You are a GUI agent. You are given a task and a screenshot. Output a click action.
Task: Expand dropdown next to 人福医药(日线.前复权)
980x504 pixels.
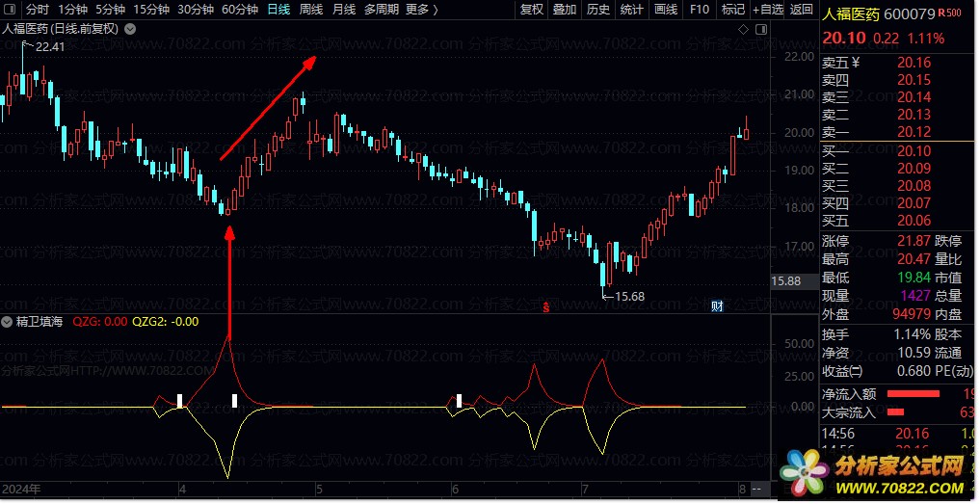130,29
